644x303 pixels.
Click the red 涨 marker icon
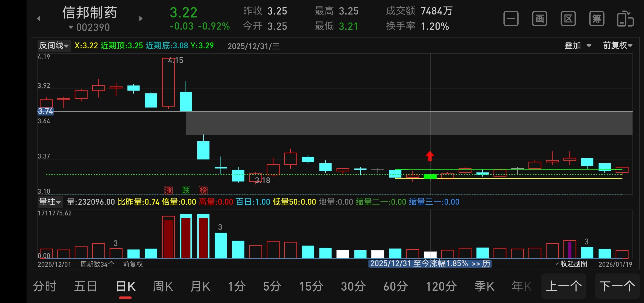coord(168,190)
